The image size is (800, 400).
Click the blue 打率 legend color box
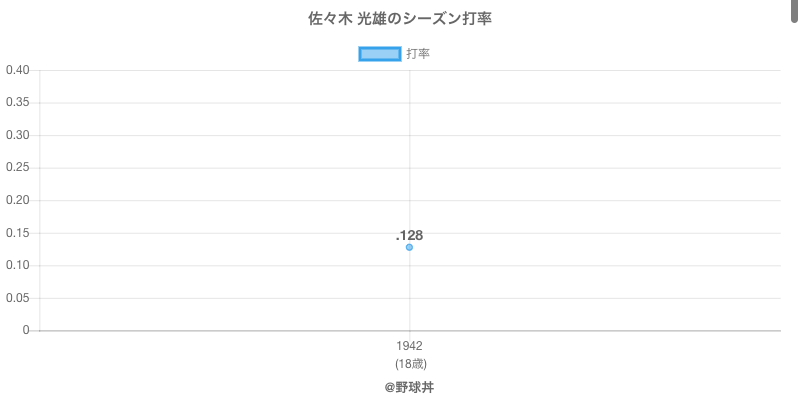(x=379, y=54)
